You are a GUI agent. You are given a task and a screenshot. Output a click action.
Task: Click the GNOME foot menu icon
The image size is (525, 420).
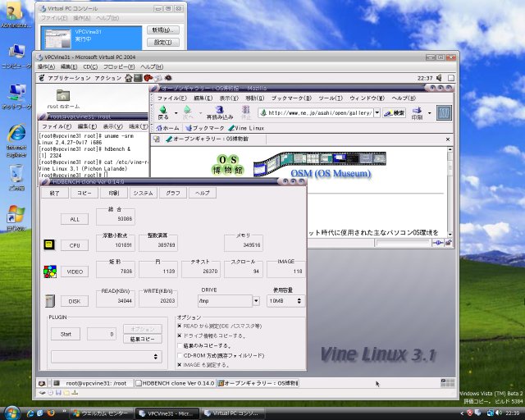[42, 78]
